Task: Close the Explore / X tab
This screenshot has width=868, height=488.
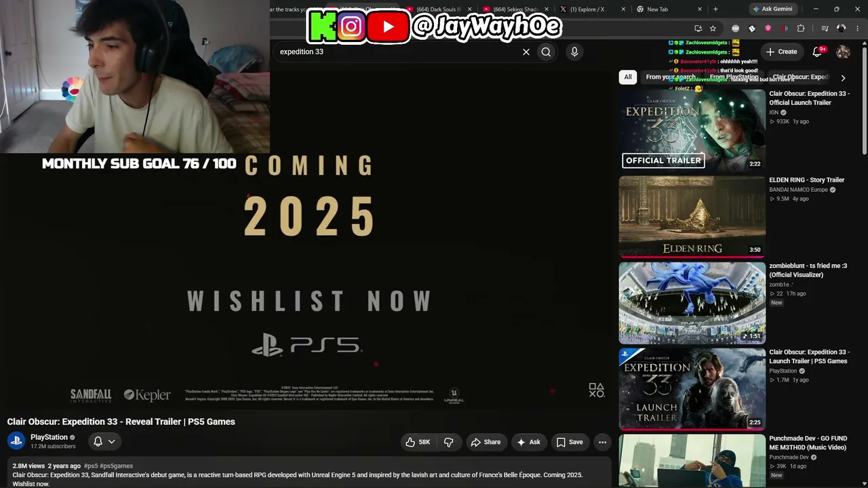Action: coord(623,9)
